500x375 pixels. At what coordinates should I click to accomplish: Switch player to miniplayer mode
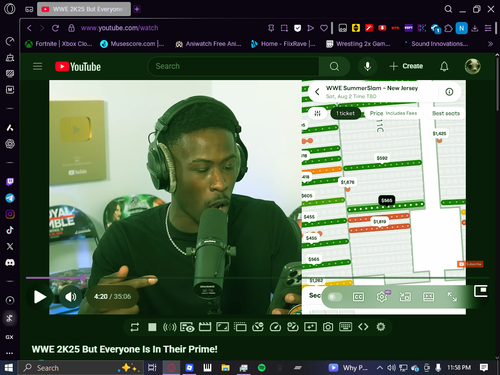tap(405, 297)
